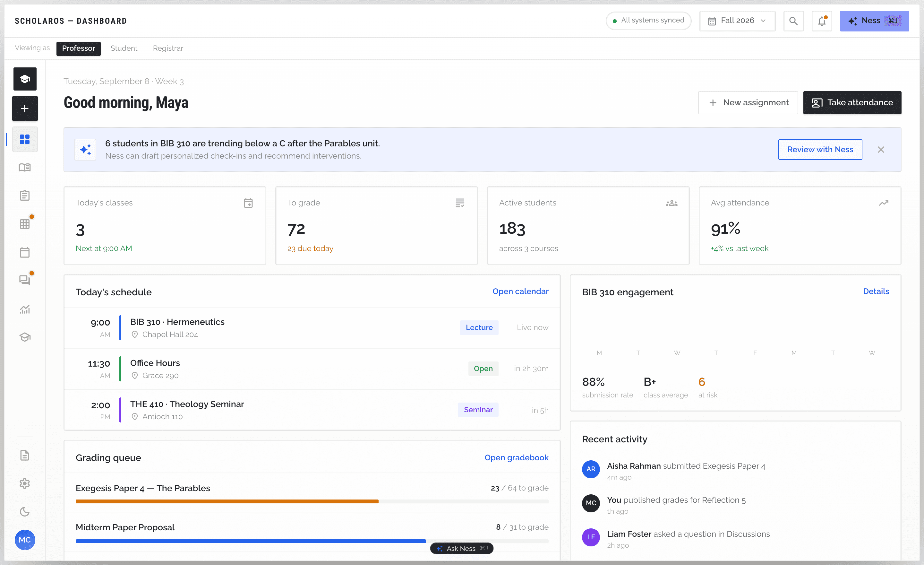Click the All systems synced status pill
This screenshot has height=565, width=924.
point(648,21)
